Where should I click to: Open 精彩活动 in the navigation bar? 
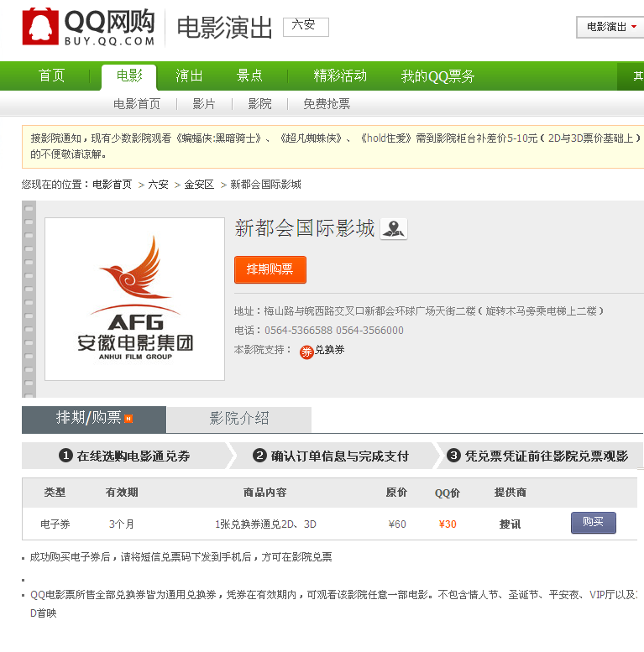(340, 76)
